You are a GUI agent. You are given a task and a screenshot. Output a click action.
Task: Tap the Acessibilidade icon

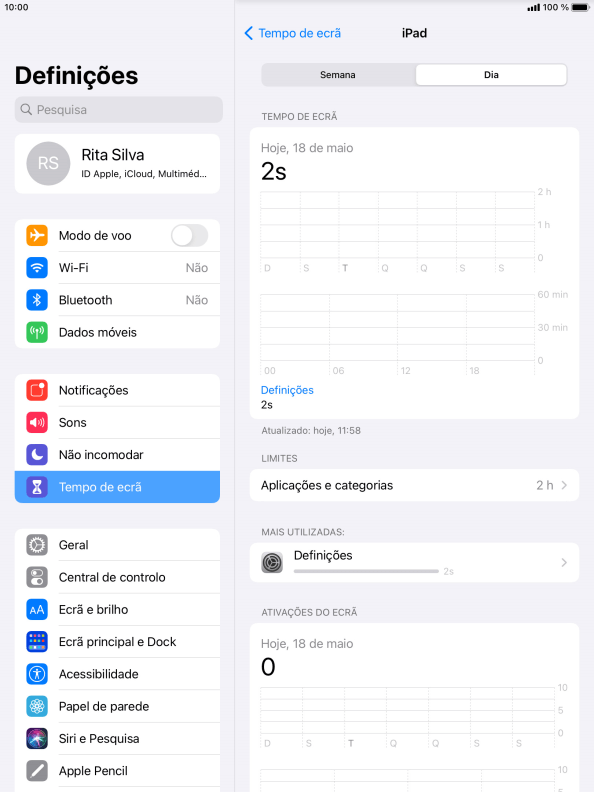37,674
